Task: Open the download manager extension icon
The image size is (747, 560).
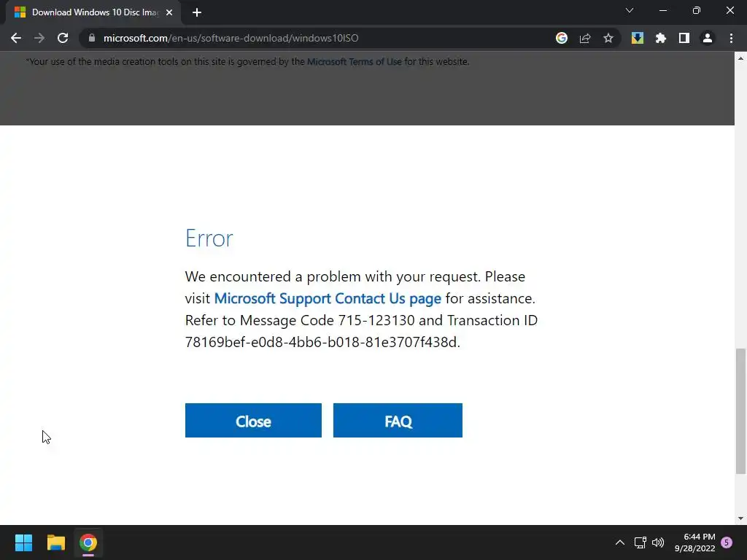Action: click(x=638, y=38)
